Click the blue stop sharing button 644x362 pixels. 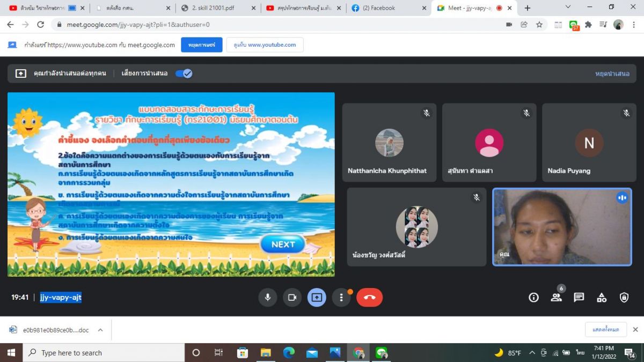[x=201, y=45]
